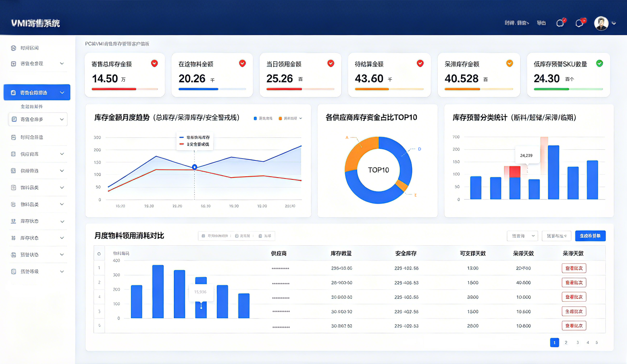Expand the 寄售仓库多 submenu chevron
The width and height of the screenshot is (627, 364).
(62, 119)
